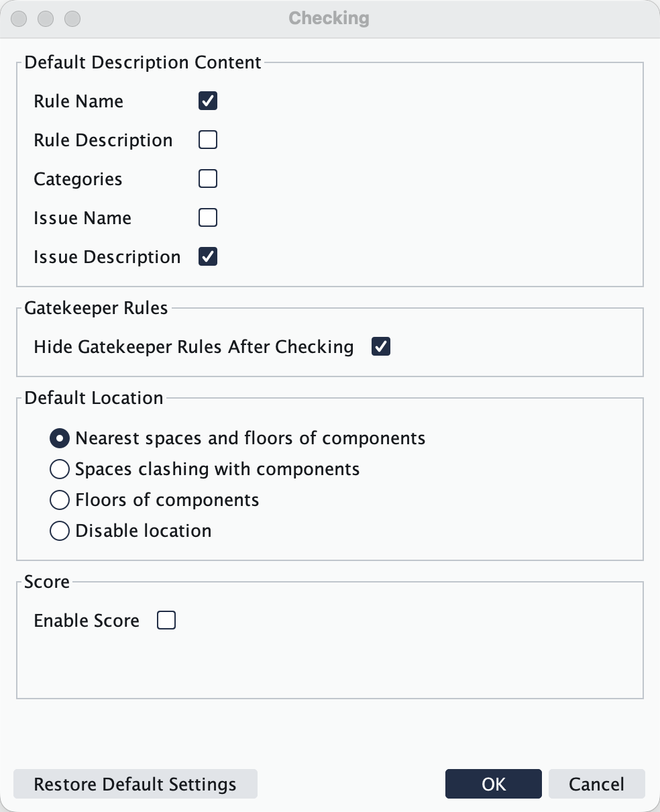Select Nearest spaces and floors of components
Screen dimensions: 660x812
[60, 438]
